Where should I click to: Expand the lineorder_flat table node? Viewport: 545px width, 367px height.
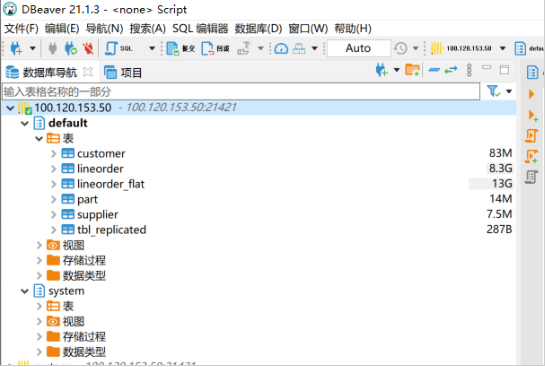point(54,184)
